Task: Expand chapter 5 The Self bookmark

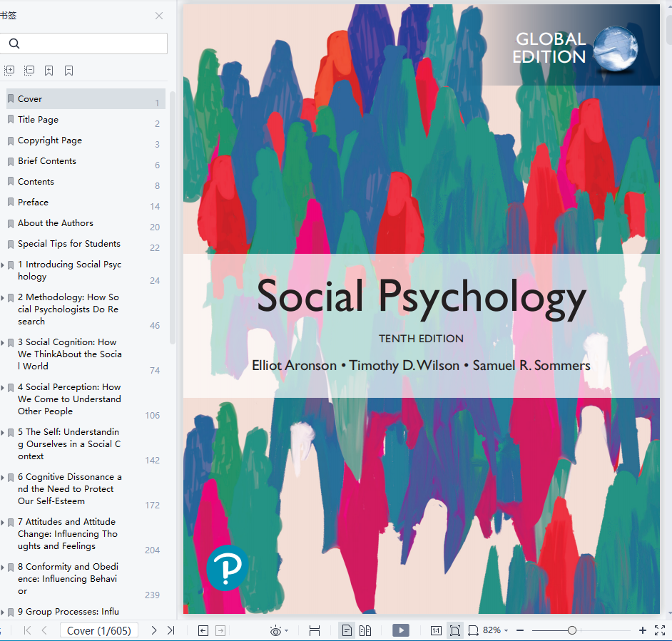Action: click(3, 433)
